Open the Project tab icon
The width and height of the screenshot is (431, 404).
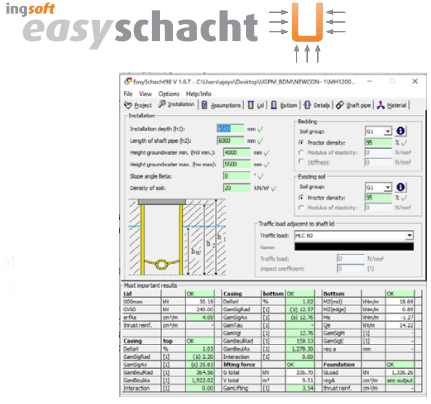[x=128, y=105]
